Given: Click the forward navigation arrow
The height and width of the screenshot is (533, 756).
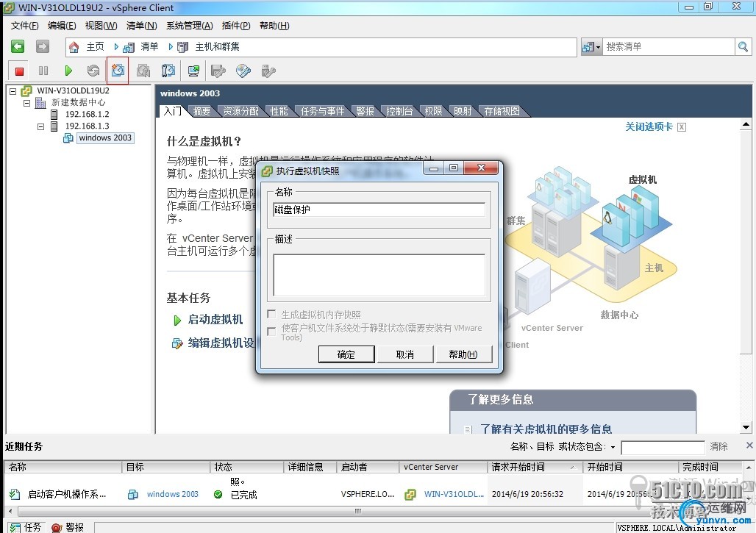Looking at the screenshot, I should click(43, 46).
